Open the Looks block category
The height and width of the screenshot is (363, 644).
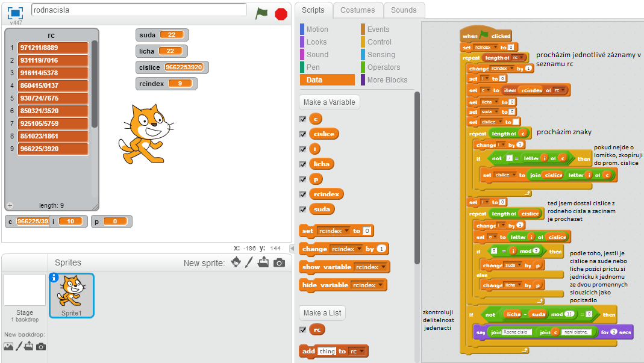click(316, 42)
